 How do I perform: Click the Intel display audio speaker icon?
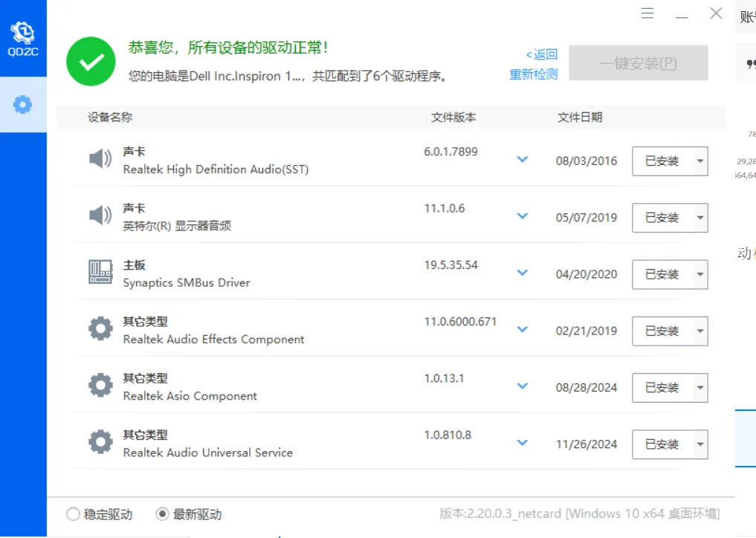pyautogui.click(x=100, y=216)
